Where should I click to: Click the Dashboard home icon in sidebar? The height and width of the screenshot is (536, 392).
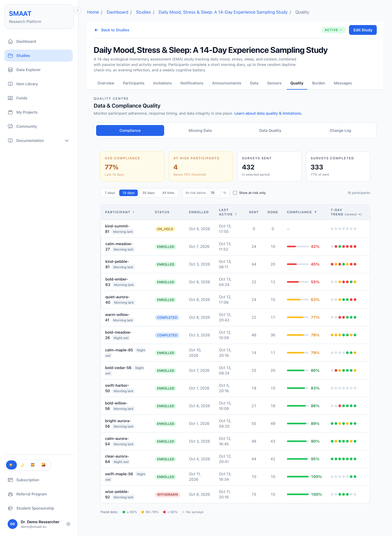click(10, 41)
